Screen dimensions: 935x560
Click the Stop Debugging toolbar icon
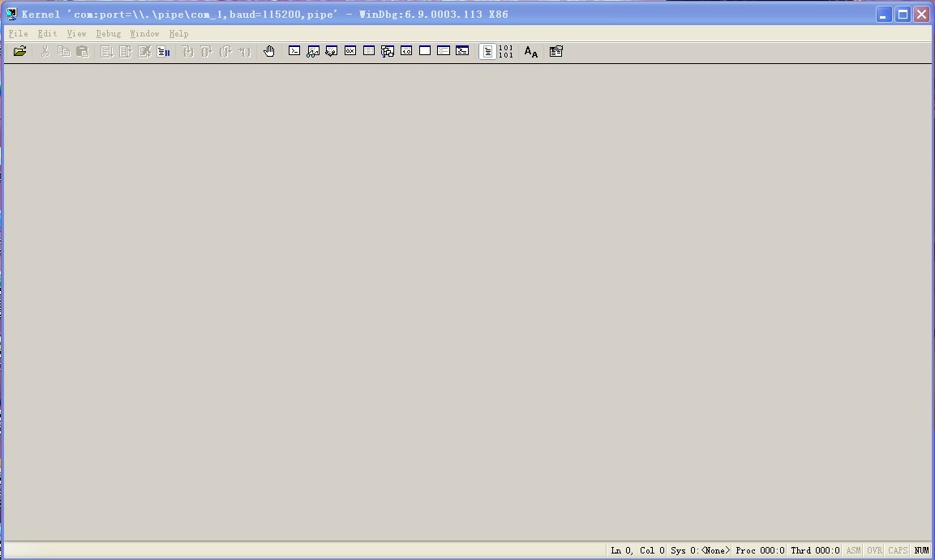click(144, 51)
